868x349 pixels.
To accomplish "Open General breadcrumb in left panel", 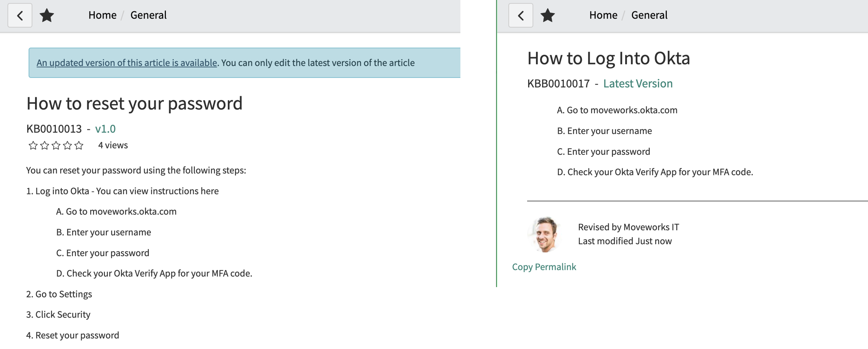I will click(148, 15).
